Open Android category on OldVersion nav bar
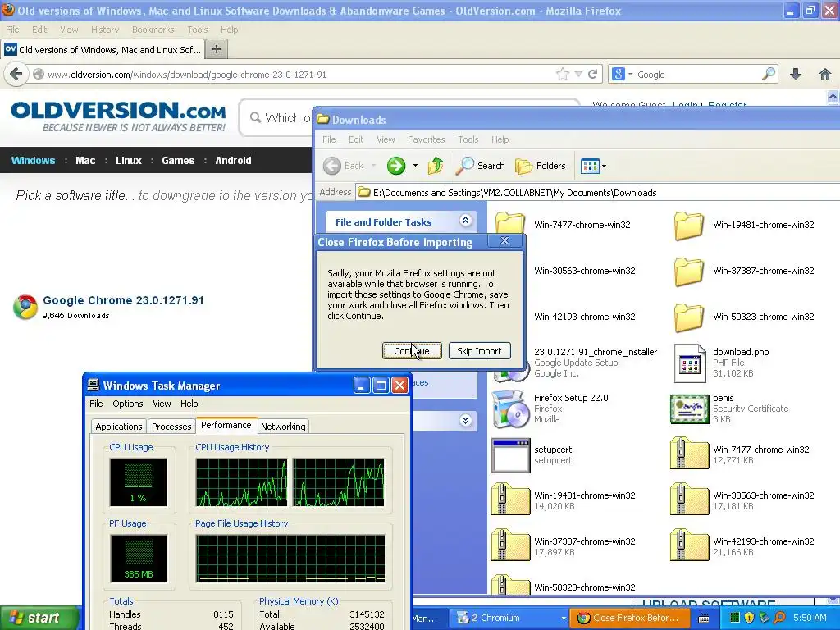Screen dimensions: 840x630 233,160
